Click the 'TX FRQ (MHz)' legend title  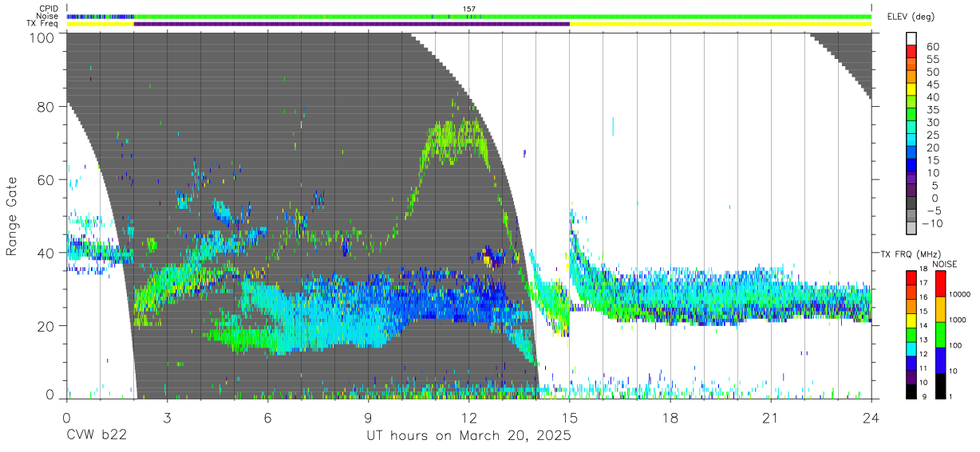(909, 254)
